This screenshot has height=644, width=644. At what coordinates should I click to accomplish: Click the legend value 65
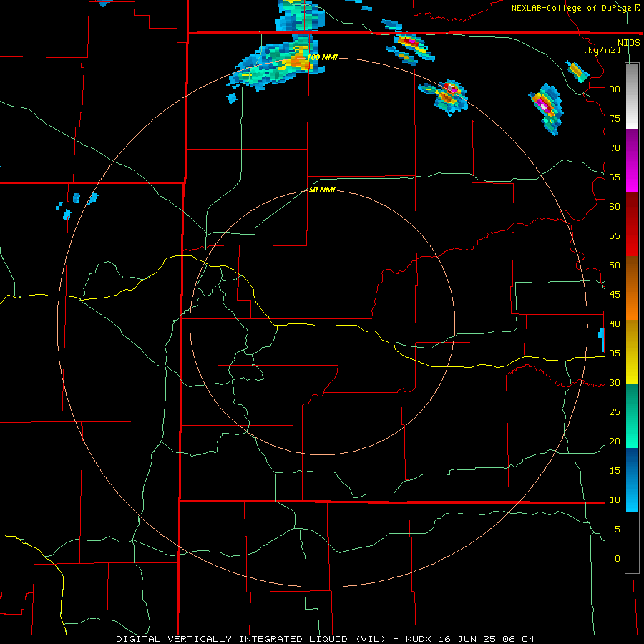tap(615, 177)
